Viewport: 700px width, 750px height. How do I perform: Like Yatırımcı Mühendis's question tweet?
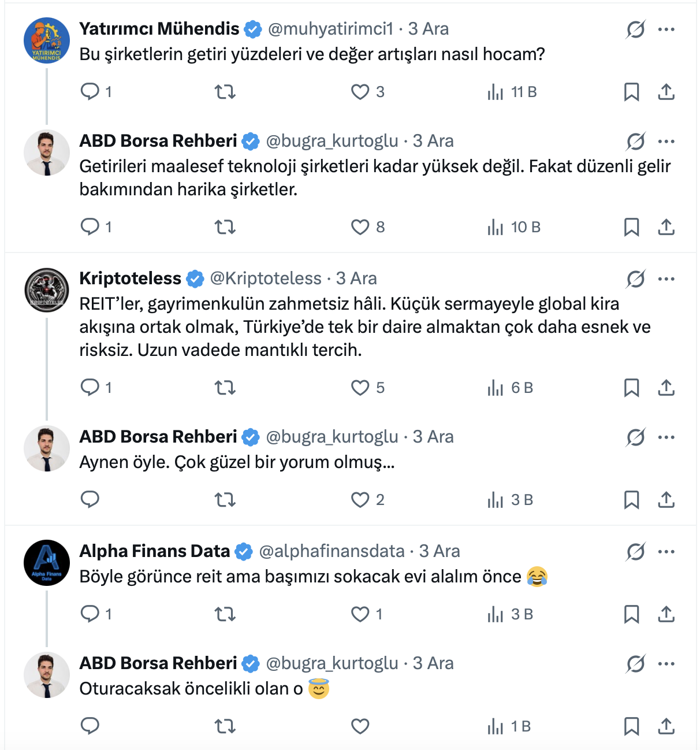pos(360,92)
